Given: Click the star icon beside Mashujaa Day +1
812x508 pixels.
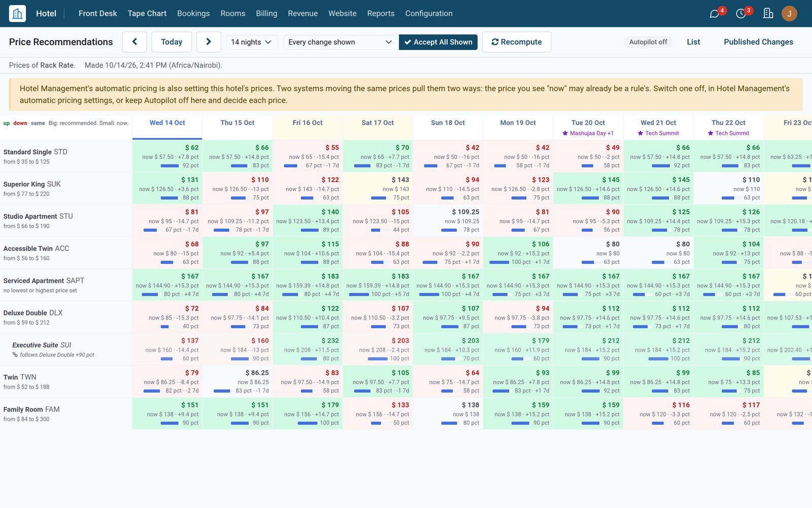Looking at the screenshot, I should (x=565, y=133).
